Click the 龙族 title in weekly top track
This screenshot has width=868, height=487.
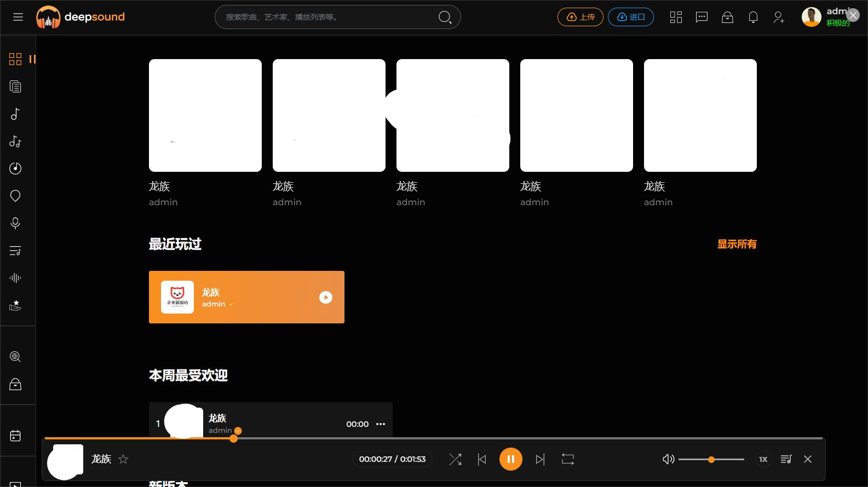coord(217,418)
